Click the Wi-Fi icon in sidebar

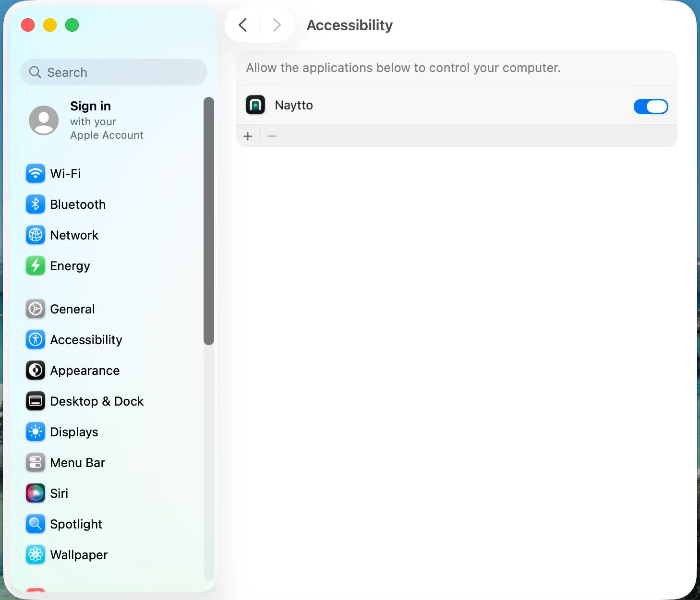click(36, 174)
